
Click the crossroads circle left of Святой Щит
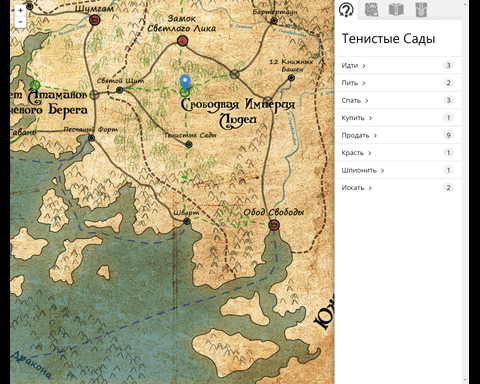pos(95,95)
